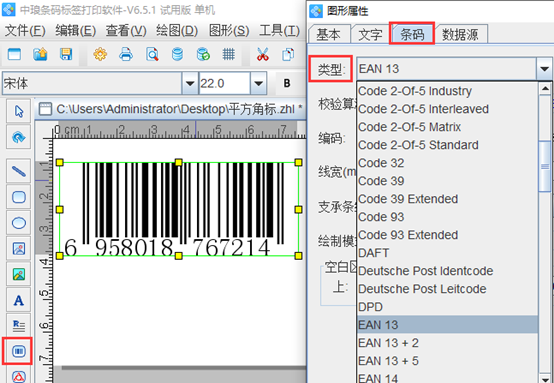The width and height of the screenshot is (554, 383).
Task: Click the type list scroll up arrow
Action: [x=545, y=88]
